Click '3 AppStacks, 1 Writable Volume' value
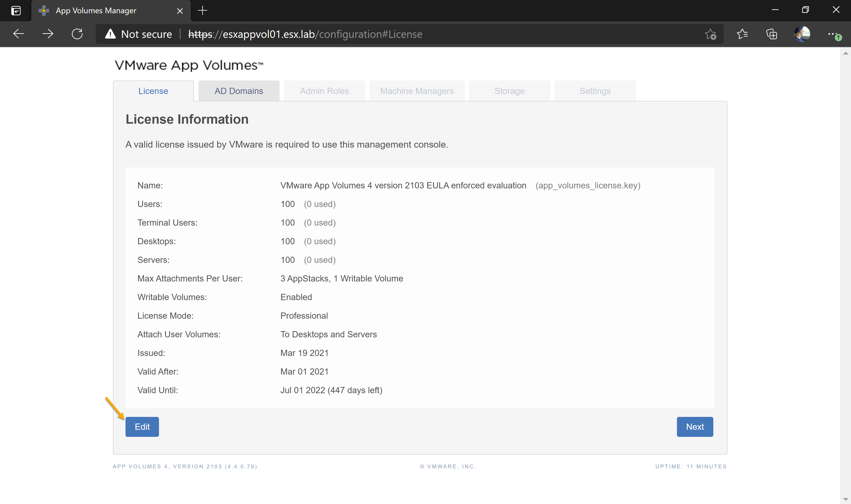Viewport: 851px width, 504px height. pyautogui.click(x=341, y=279)
